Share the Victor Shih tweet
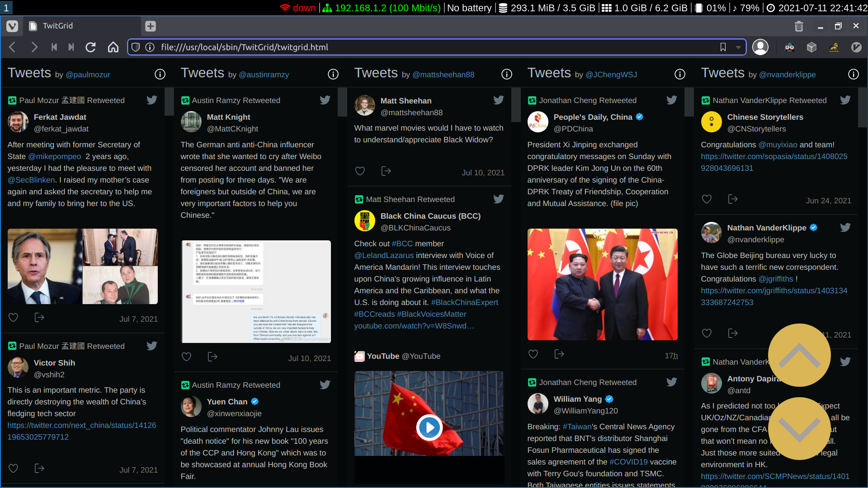The height and width of the screenshot is (488, 868). coord(39,469)
